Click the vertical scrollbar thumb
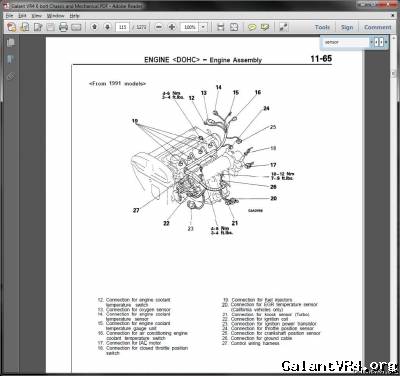The width and height of the screenshot is (400, 376). 394,73
